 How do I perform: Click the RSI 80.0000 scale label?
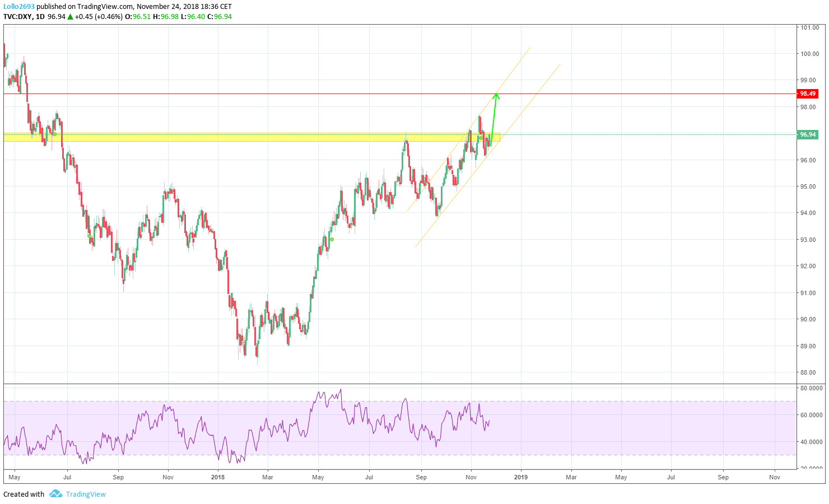pos(811,388)
